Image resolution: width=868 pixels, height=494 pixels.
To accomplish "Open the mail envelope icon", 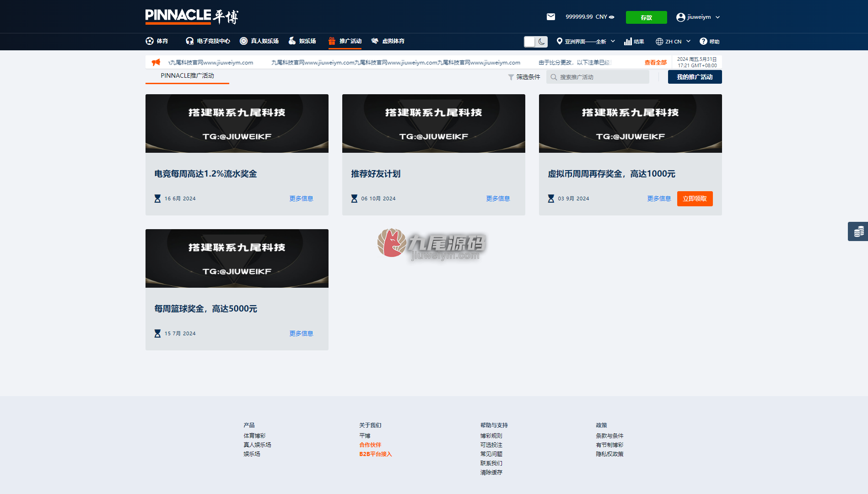I will click(x=551, y=17).
